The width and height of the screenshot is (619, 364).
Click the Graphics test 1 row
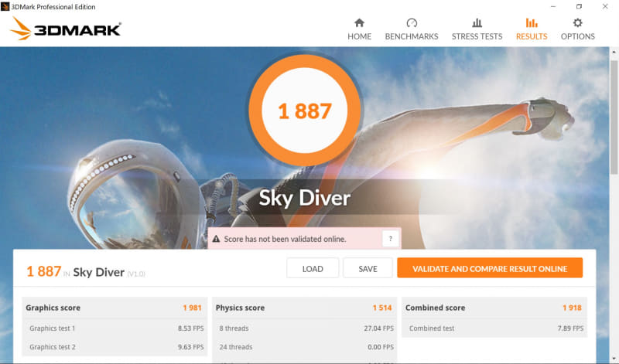(115, 328)
